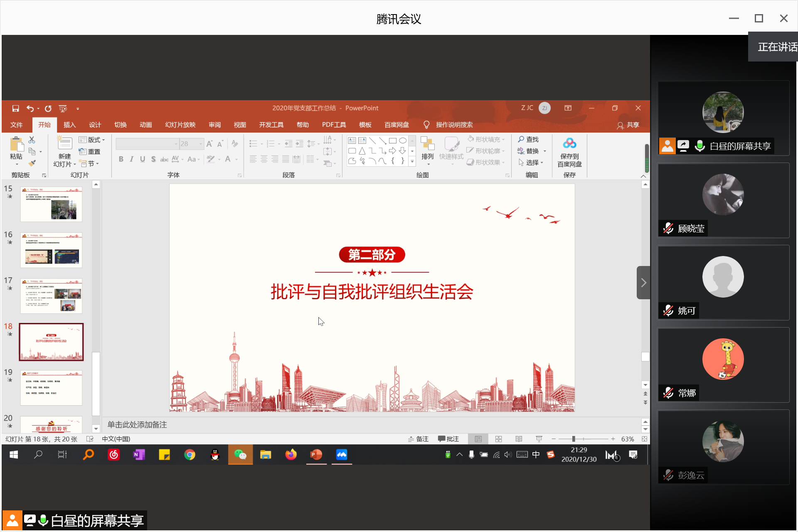Open the font size dropdown
The width and height of the screenshot is (798, 532).
pos(201,143)
